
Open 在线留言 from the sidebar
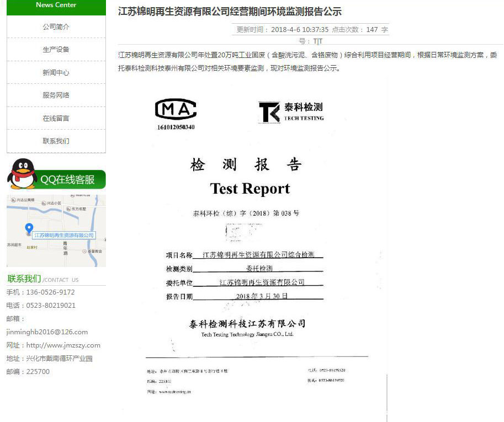click(56, 118)
